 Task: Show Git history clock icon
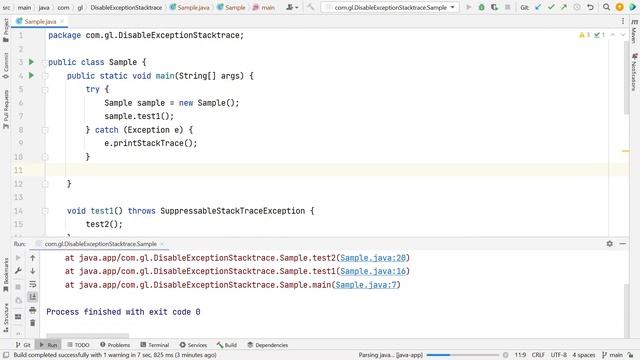coord(577,7)
